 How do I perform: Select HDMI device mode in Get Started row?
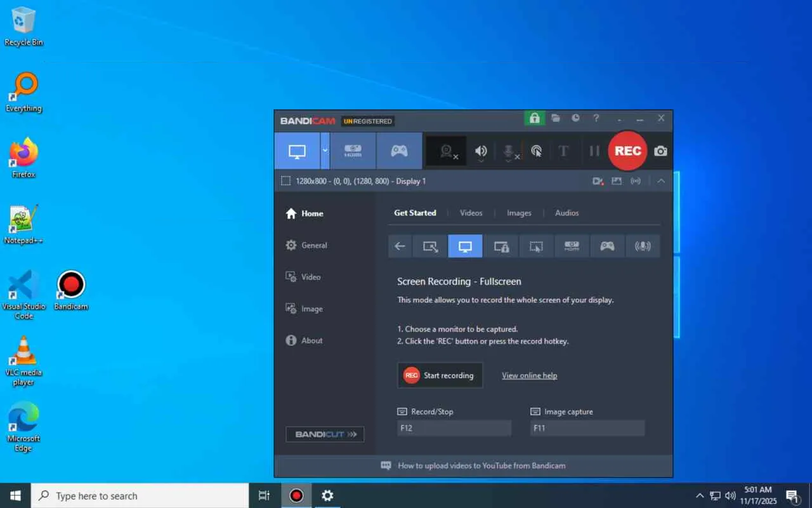click(x=572, y=246)
